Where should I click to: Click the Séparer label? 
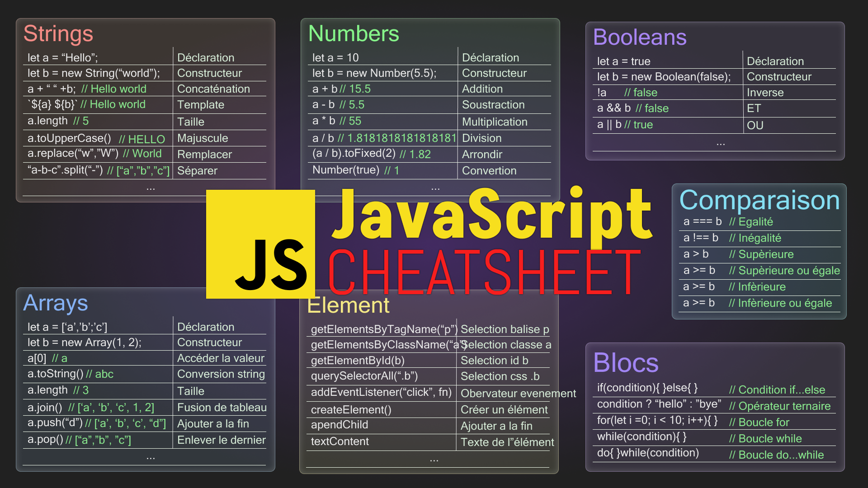click(197, 171)
